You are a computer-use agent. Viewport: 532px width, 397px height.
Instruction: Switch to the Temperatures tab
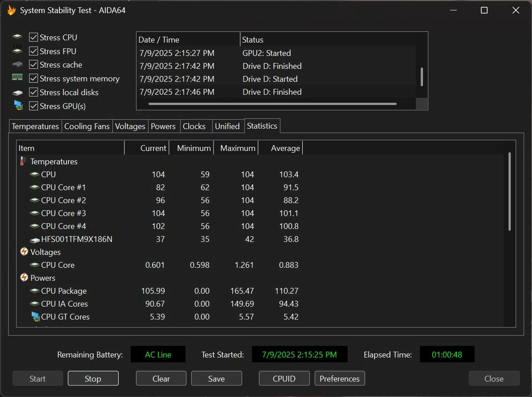35,126
